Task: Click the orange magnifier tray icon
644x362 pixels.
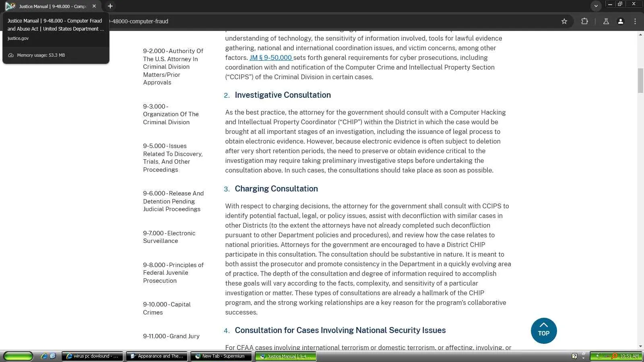Action: [614, 356]
